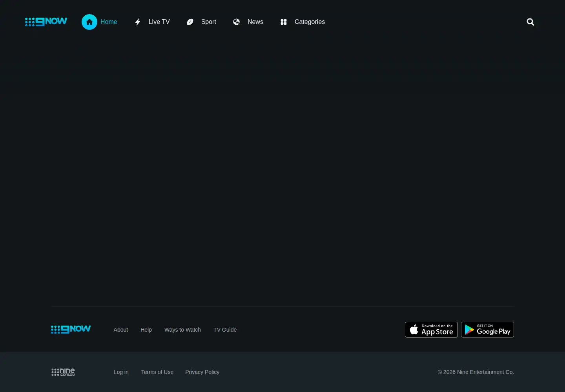The image size is (565, 392).
Task: Click the Sport football icon
Action: (x=190, y=22)
